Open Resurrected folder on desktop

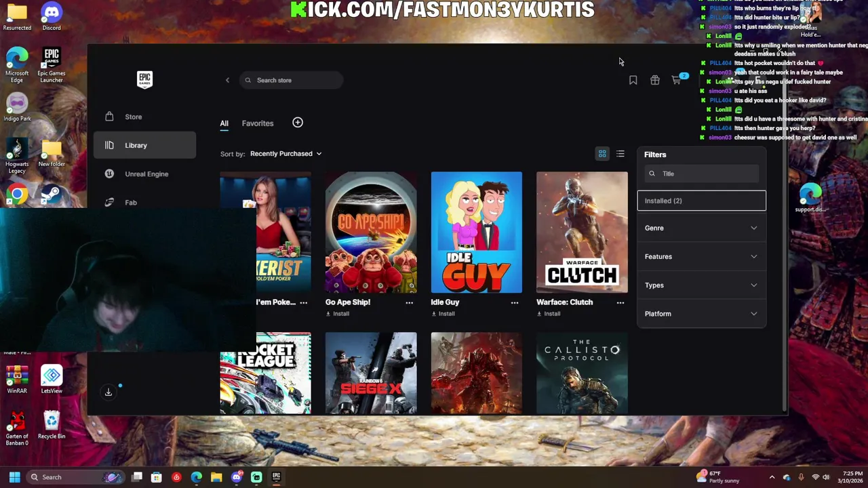click(x=17, y=17)
